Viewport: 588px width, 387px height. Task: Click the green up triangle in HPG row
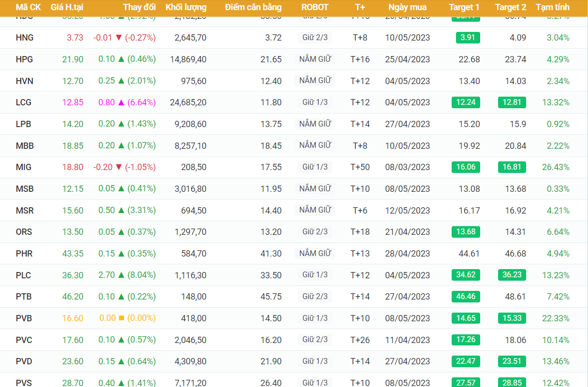click(121, 59)
